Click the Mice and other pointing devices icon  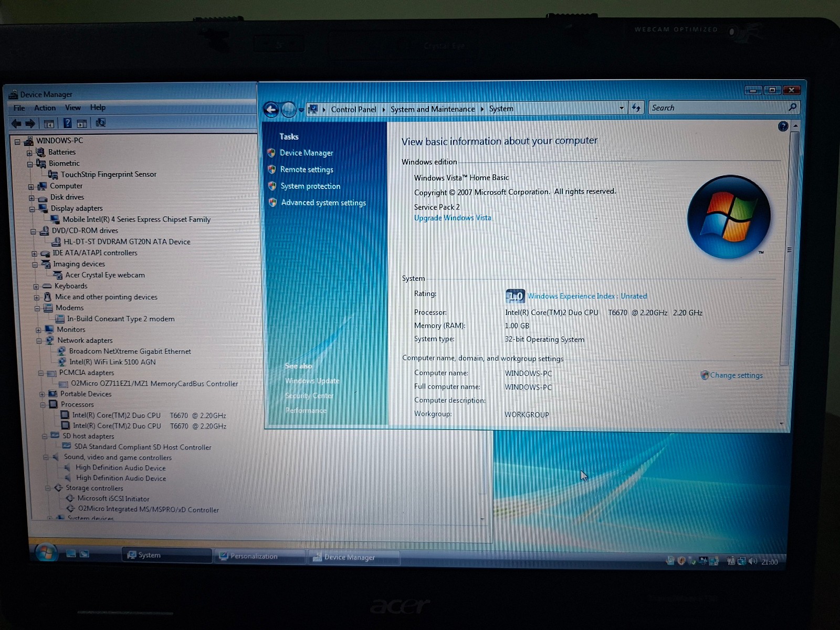(x=47, y=297)
